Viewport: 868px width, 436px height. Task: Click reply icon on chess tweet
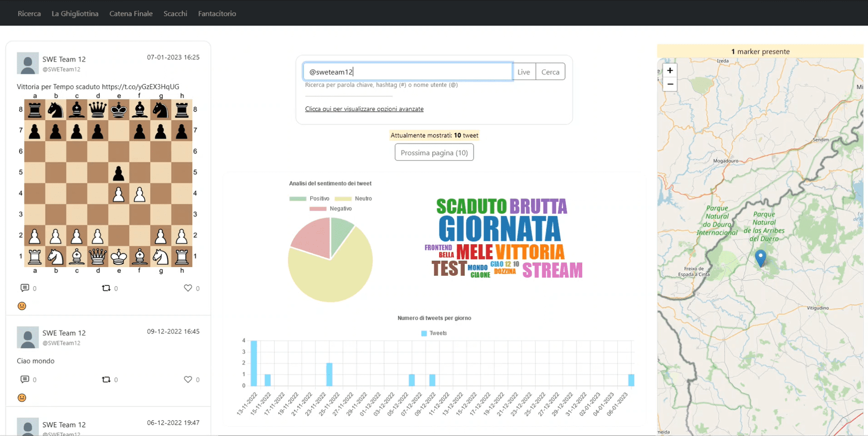tap(25, 288)
